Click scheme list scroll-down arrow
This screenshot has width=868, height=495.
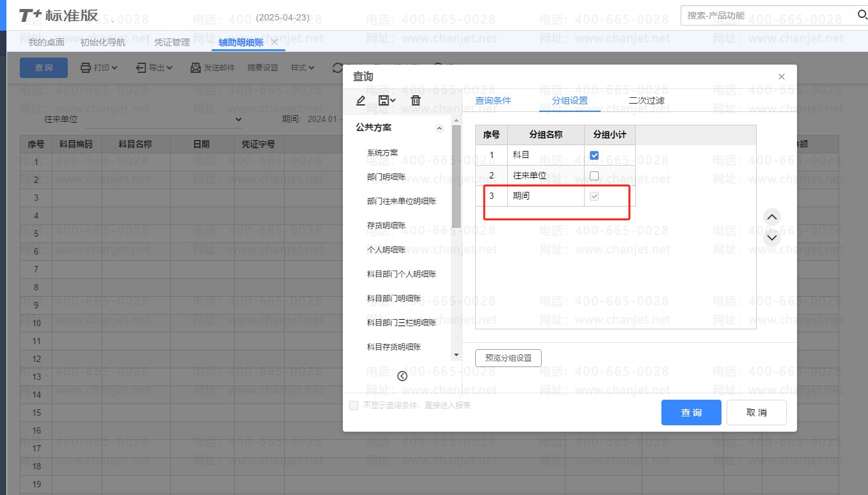[x=456, y=354]
